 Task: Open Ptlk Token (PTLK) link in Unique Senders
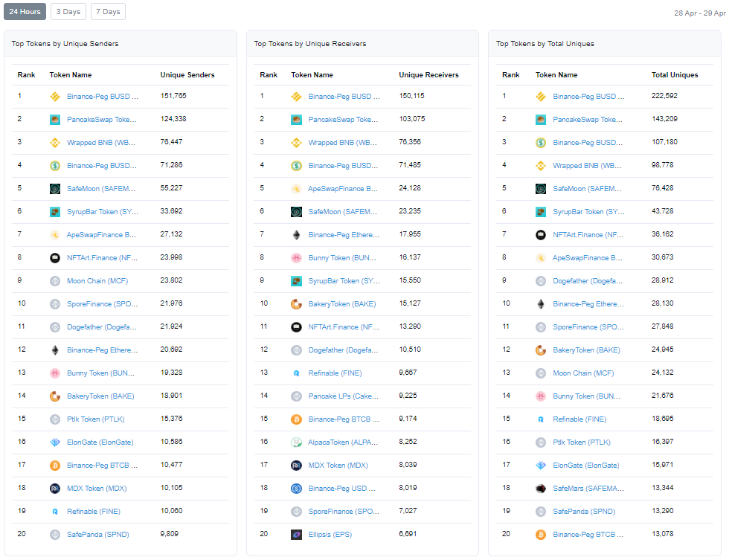(x=96, y=419)
